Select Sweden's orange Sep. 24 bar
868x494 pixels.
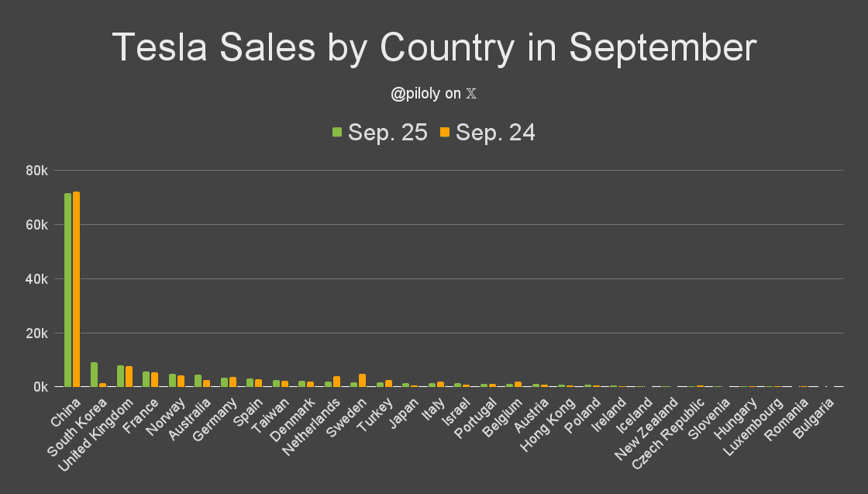[x=362, y=380]
